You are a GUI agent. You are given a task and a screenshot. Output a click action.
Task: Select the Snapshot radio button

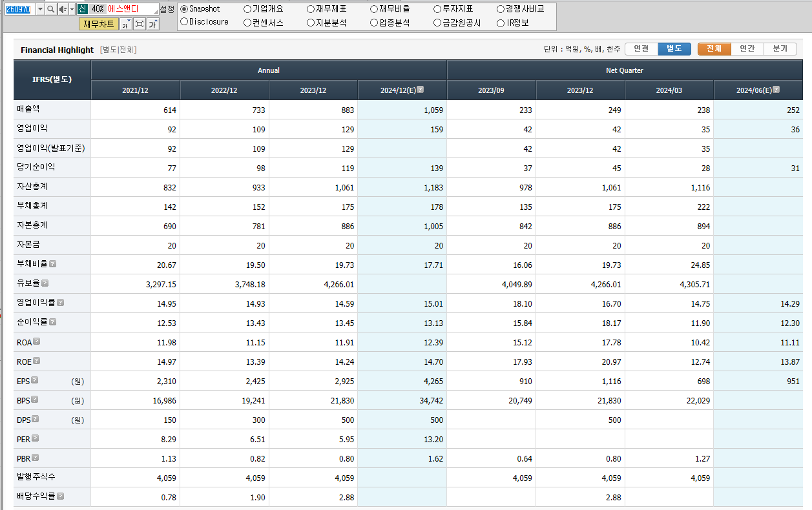184,9
